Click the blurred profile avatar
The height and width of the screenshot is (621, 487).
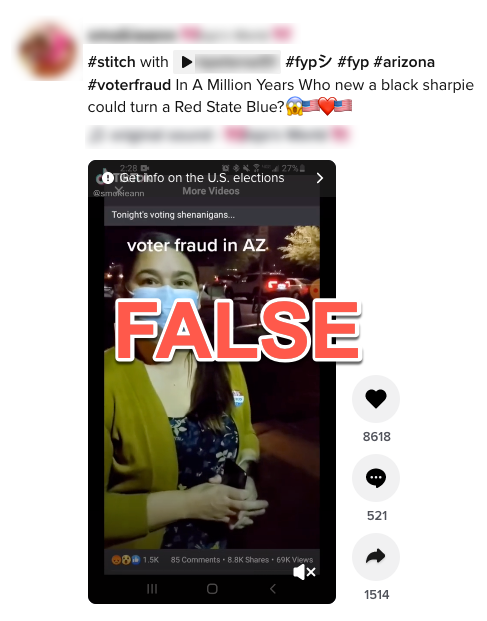click(x=48, y=51)
